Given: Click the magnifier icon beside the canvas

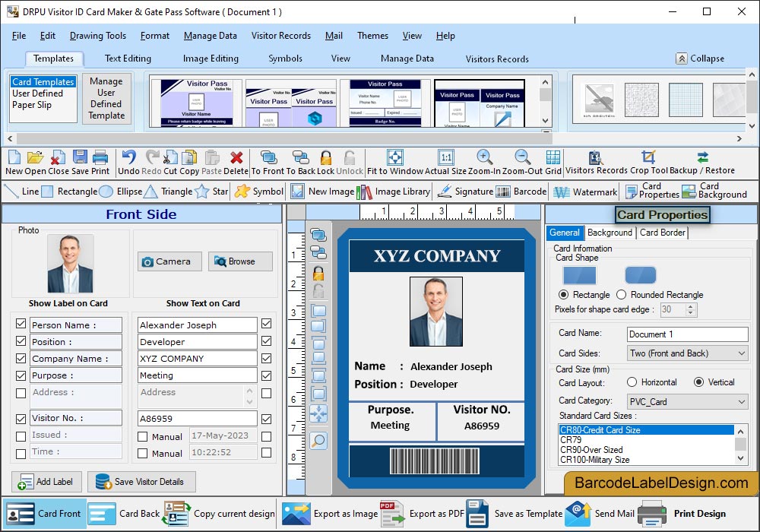Looking at the screenshot, I should pyautogui.click(x=318, y=441).
